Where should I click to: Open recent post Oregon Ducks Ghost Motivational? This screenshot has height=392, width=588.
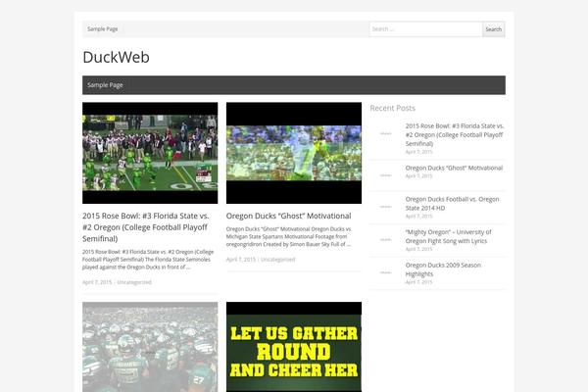454,168
